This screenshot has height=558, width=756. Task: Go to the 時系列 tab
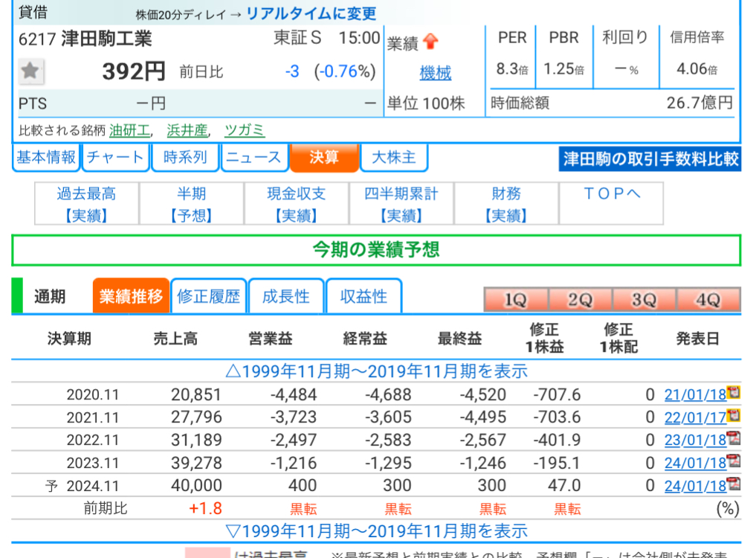(x=184, y=158)
